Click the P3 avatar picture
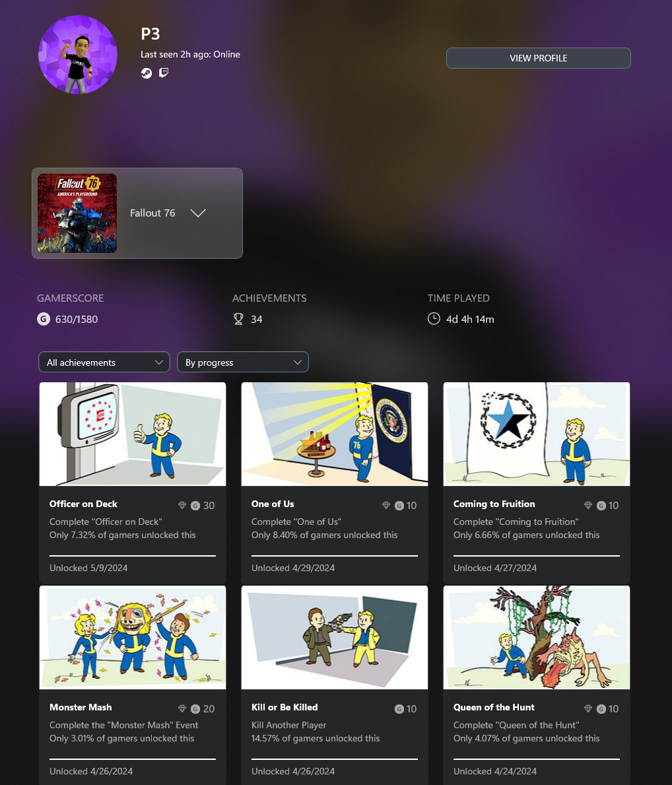Image resolution: width=672 pixels, height=785 pixels. (x=78, y=55)
